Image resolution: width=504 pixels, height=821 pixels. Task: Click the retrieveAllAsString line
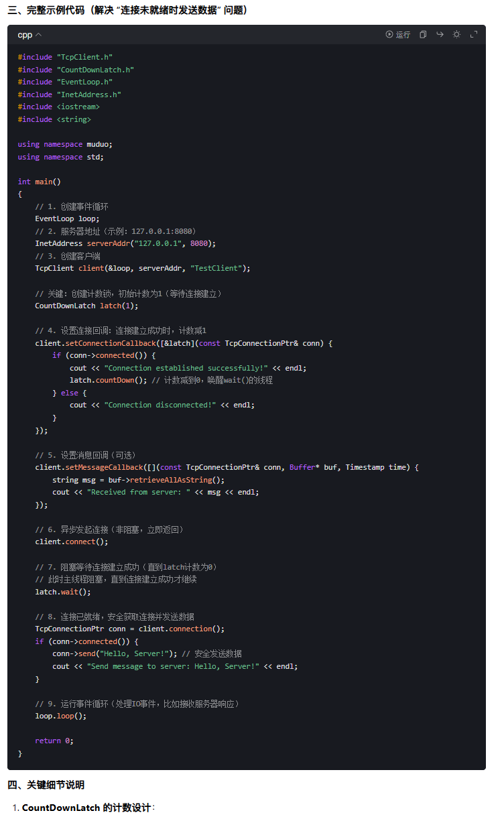(x=139, y=480)
